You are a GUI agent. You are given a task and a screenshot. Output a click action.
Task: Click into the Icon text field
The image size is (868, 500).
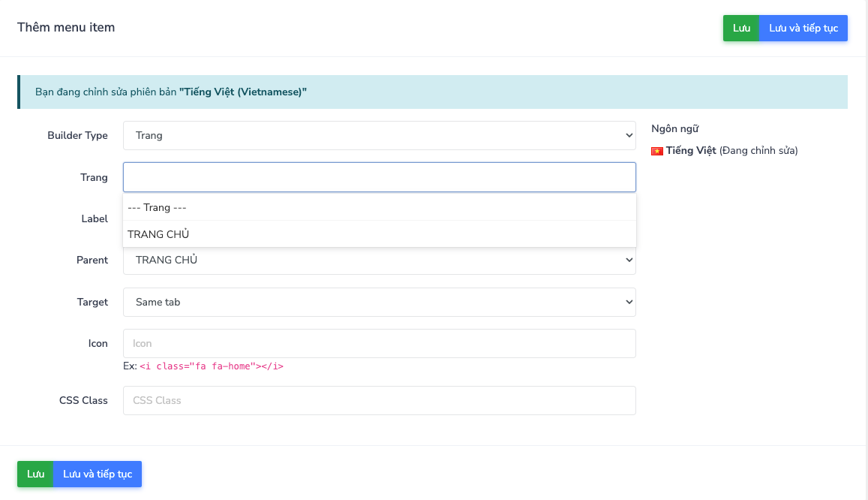pos(379,344)
